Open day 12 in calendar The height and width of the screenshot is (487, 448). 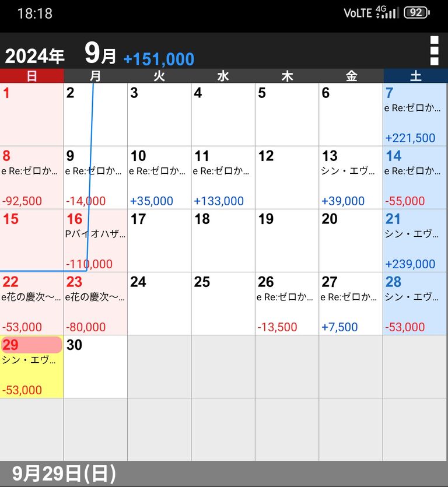(287, 178)
